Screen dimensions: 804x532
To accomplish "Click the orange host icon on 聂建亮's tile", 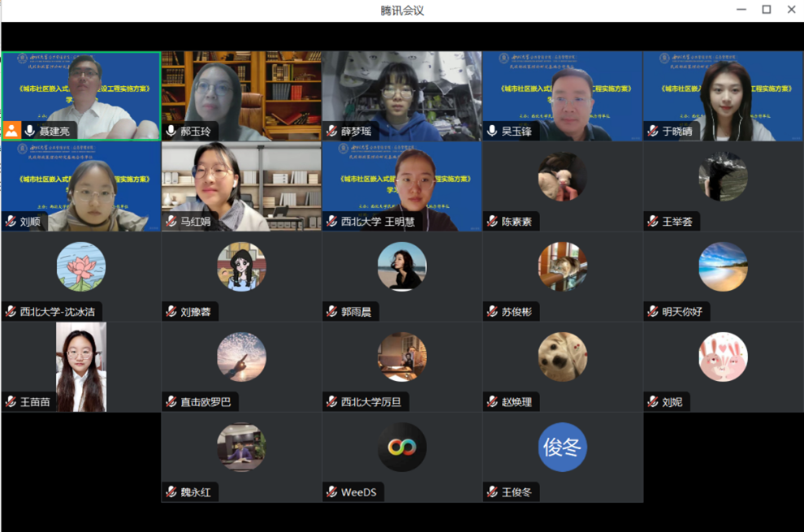I will [12, 131].
